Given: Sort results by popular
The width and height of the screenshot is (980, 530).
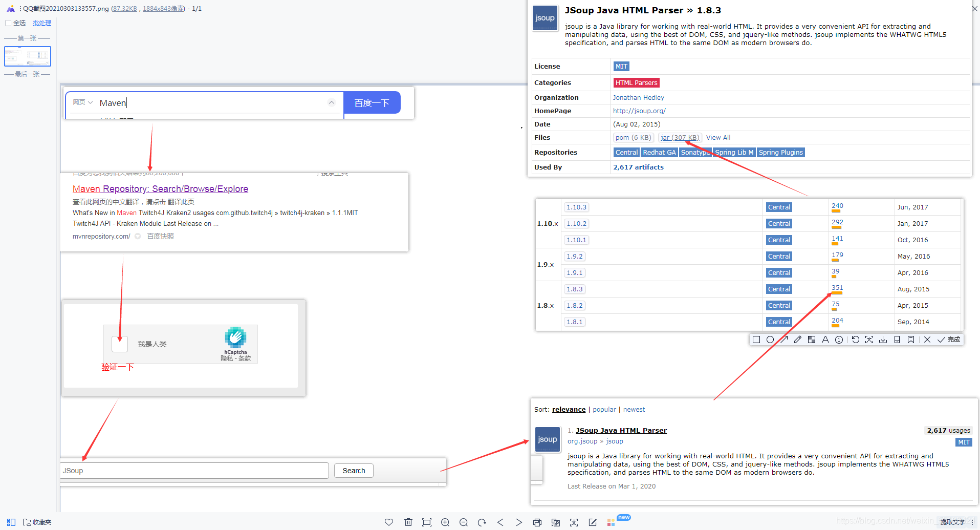Looking at the screenshot, I should pyautogui.click(x=604, y=410).
